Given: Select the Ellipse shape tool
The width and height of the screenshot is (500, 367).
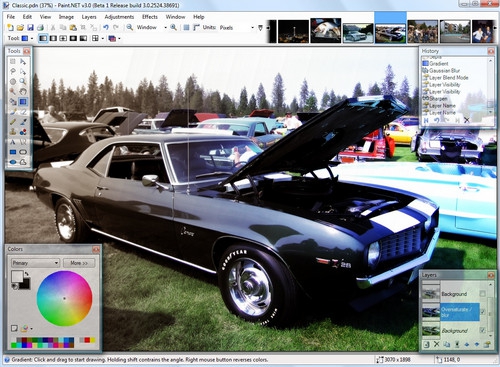Looking at the screenshot, I should [13, 162].
